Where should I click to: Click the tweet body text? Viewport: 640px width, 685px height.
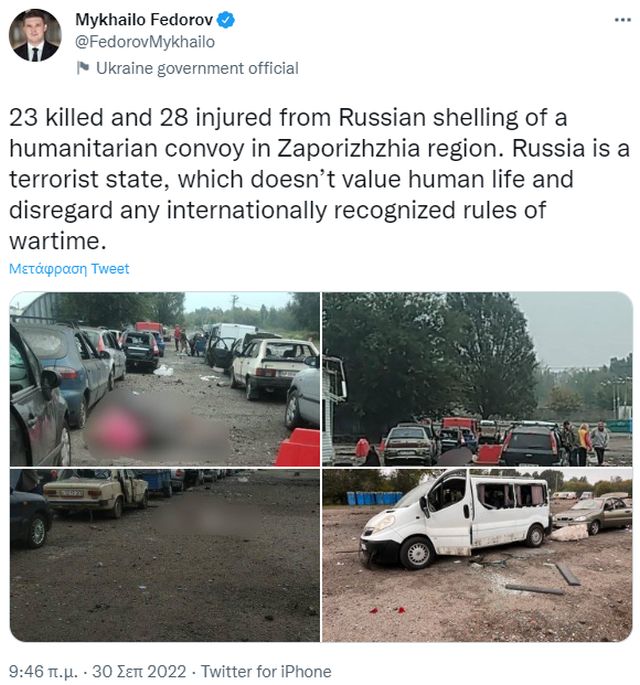click(x=319, y=179)
